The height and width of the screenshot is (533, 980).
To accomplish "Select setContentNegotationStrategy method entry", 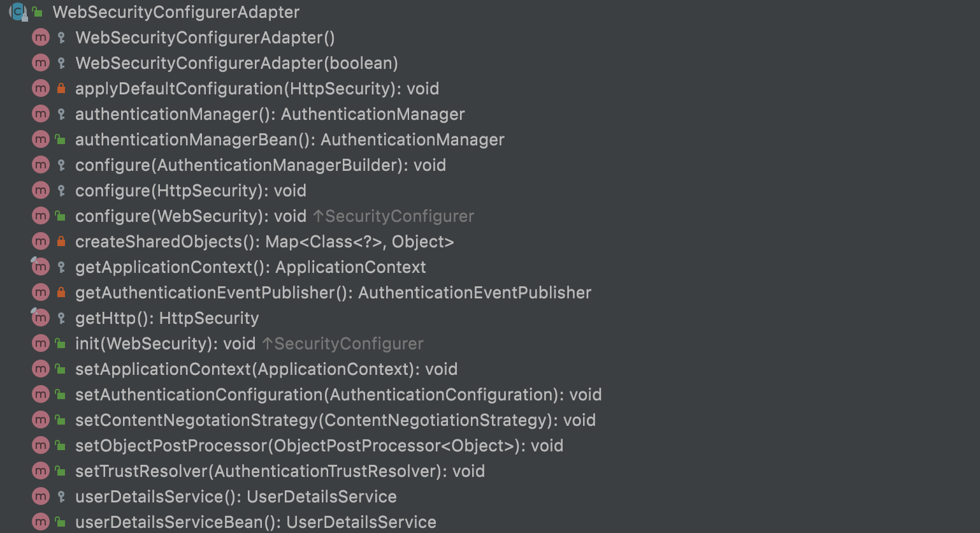I will coord(335,420).
